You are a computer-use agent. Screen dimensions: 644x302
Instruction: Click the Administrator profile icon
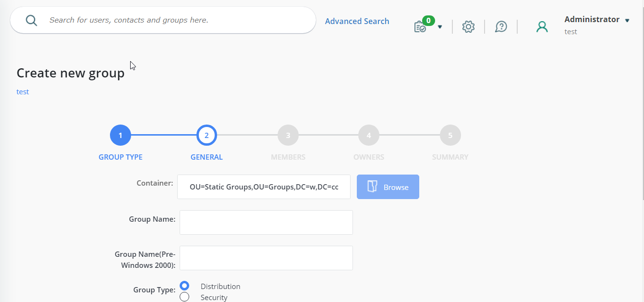coord(542,26)
